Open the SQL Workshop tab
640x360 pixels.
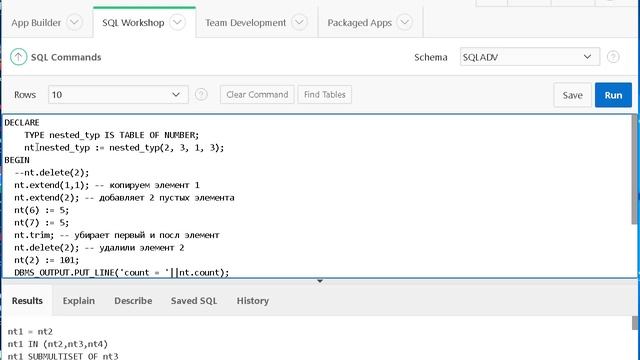point(133,23)
